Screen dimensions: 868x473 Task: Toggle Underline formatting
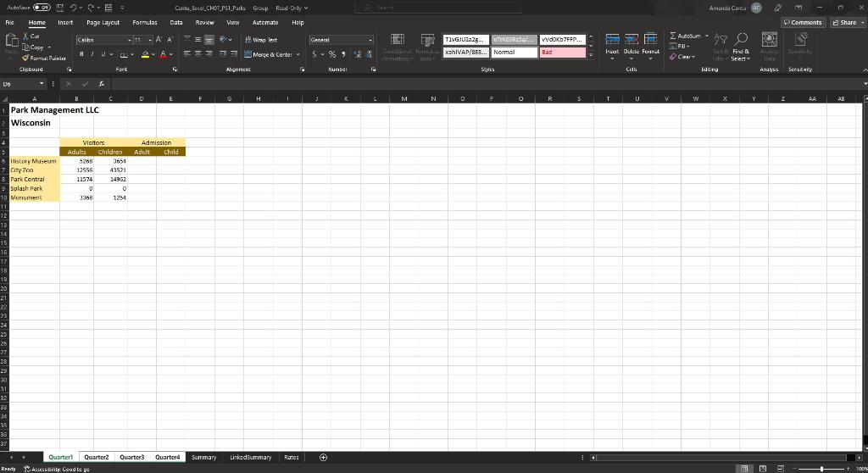[103, 54]
